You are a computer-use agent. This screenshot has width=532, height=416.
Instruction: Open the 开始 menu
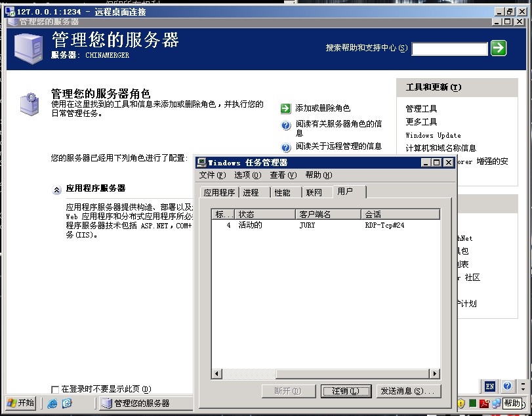pos(21,403)
